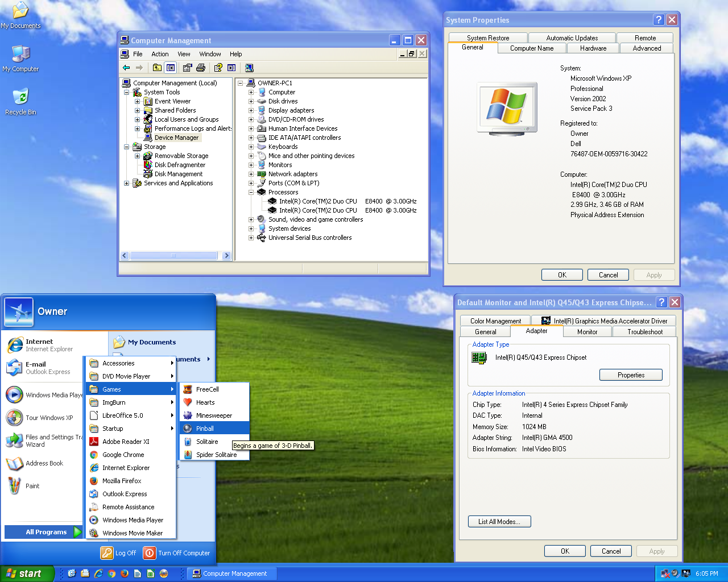Open Mozilla Firefox from All Programs list
The image size is (728, 582).
pyautogui.click(x=131, y=481)
